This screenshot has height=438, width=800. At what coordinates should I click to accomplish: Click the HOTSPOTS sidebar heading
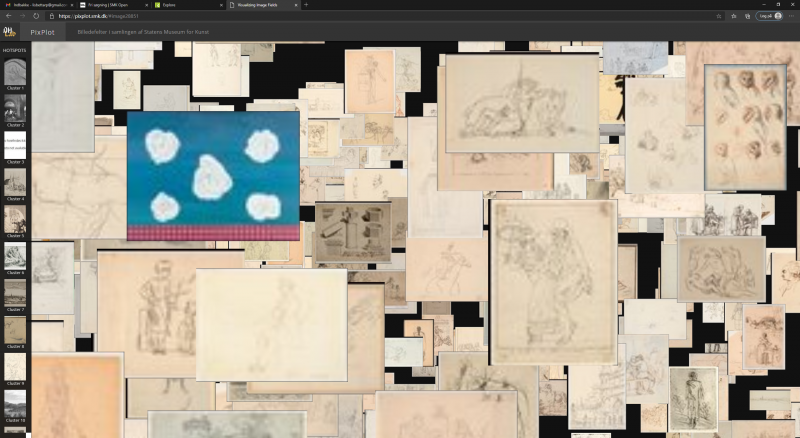tap(14, 51)
